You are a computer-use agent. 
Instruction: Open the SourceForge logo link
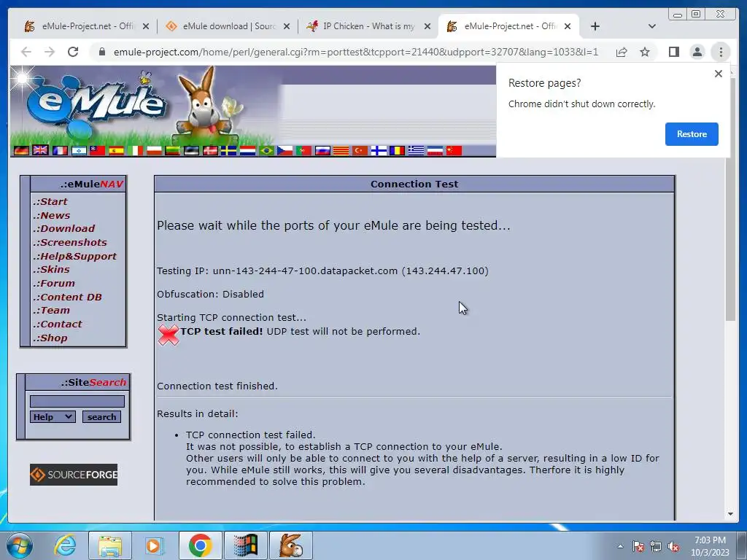tap(74, 475)
